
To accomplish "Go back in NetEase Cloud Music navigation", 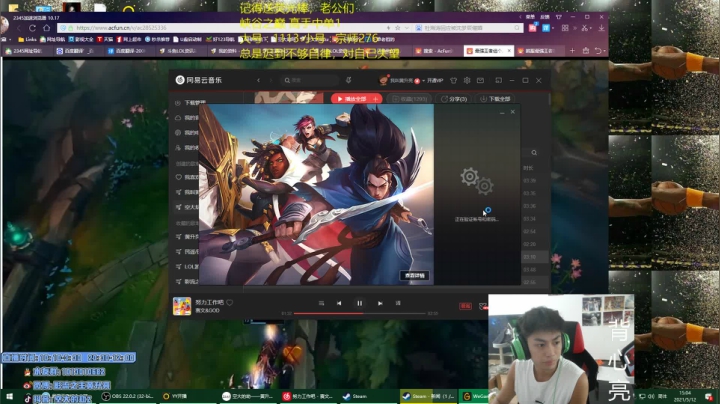I will pyautogui.click(x=259, y=80).
